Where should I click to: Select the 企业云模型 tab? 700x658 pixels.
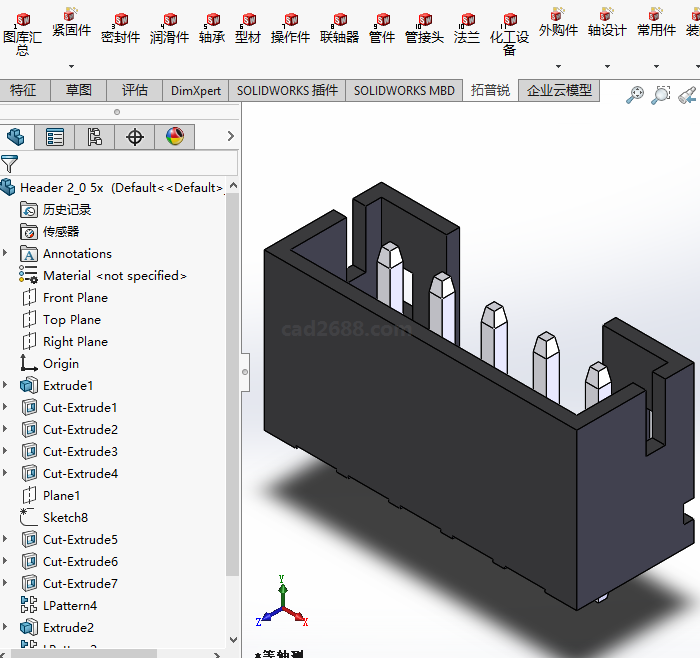559,90
